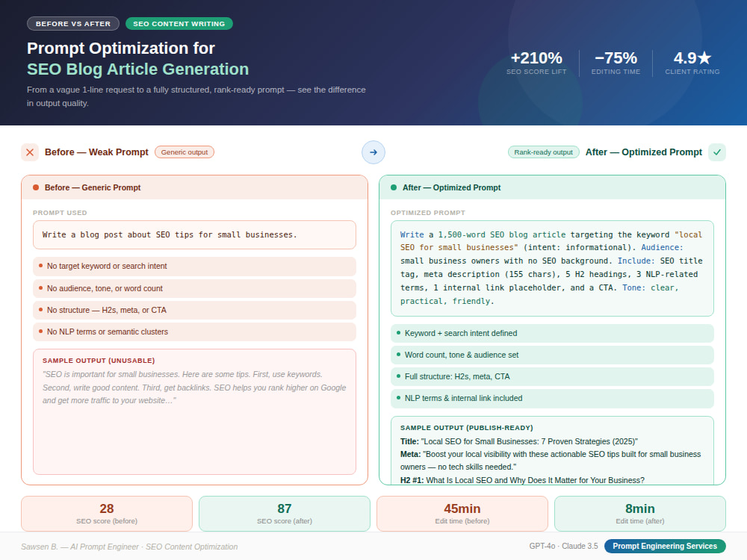The image size is (747, 560).
Task: Click the green checkmark icon beside After — Optimized Prompt
Action: [x=717, y=152]
